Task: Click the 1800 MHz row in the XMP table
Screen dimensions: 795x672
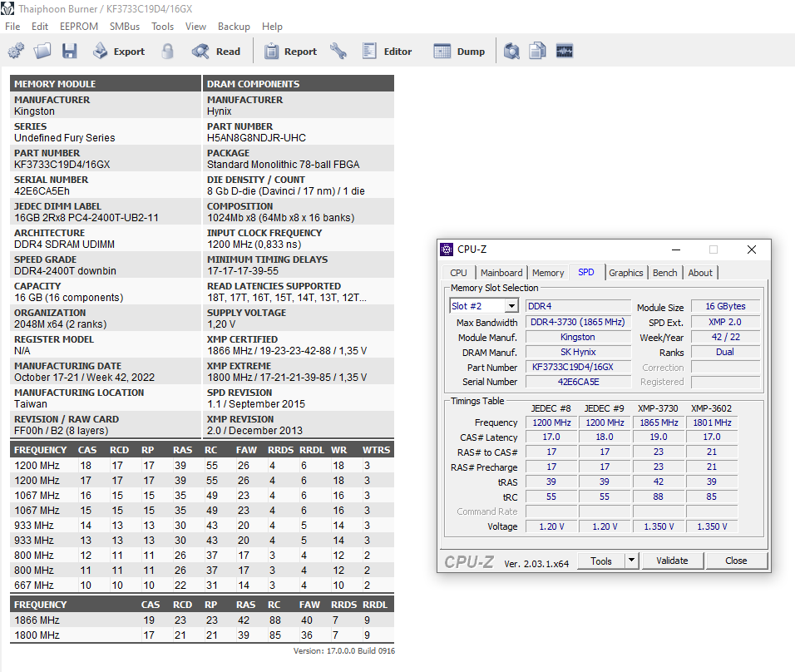Action: pyautogui.click(x=202, y=635)
